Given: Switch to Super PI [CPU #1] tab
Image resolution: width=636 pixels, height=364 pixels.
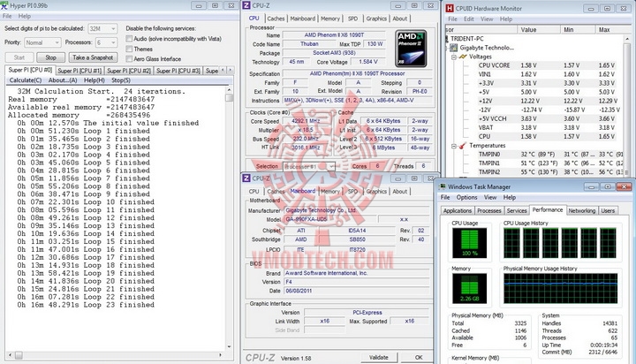Looking at the screenshot, I should pyautogui.click(x=79, y=71).
